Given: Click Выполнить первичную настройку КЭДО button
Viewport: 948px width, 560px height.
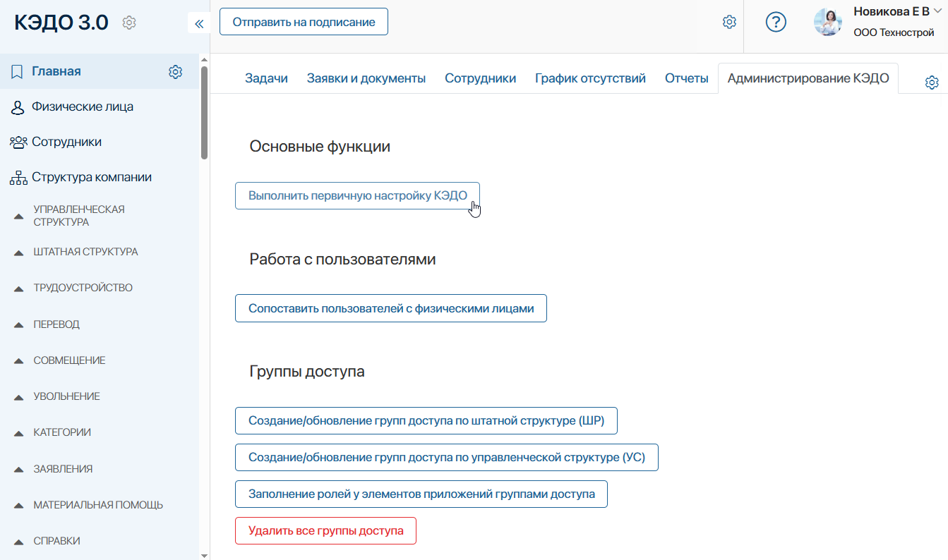Looking at the screenshot, I should pos(357,195).
